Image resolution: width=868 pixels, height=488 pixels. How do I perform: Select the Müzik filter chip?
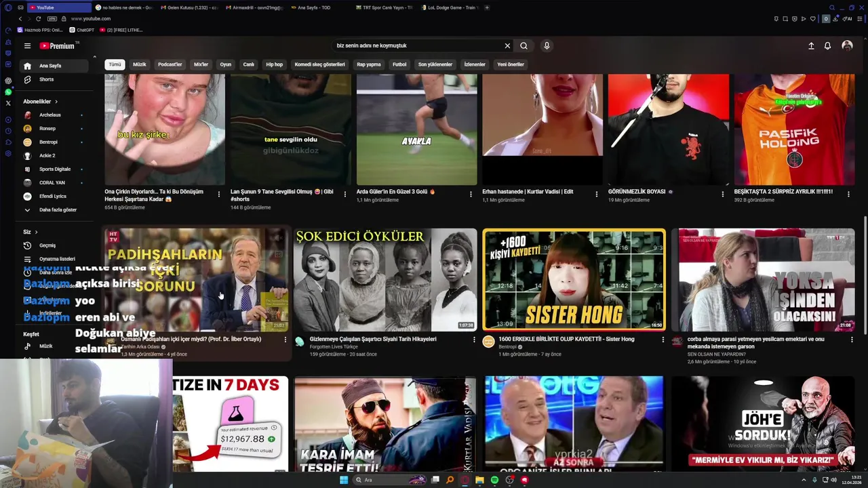point(140,64)
